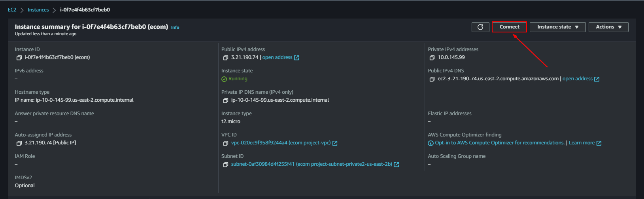Click Opt-in to AWS Compute Optimizer link
The image size is (644, 199).
coord(499,143)
